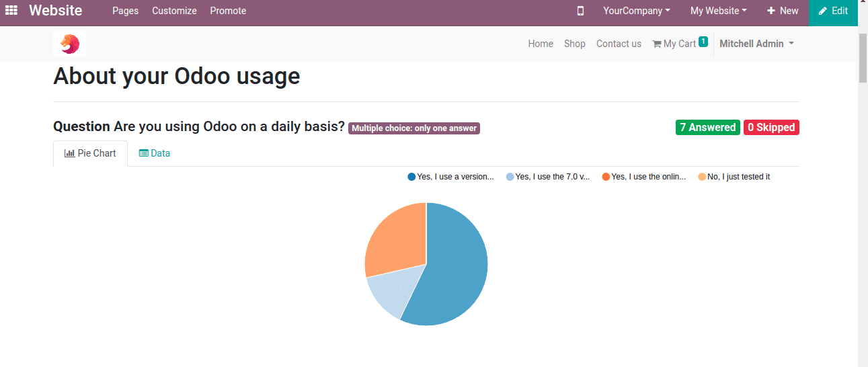Image resolution: width=868 pixels, height=367 pixels.
Task: Open the Contact us link
Action: click(619, 44)
